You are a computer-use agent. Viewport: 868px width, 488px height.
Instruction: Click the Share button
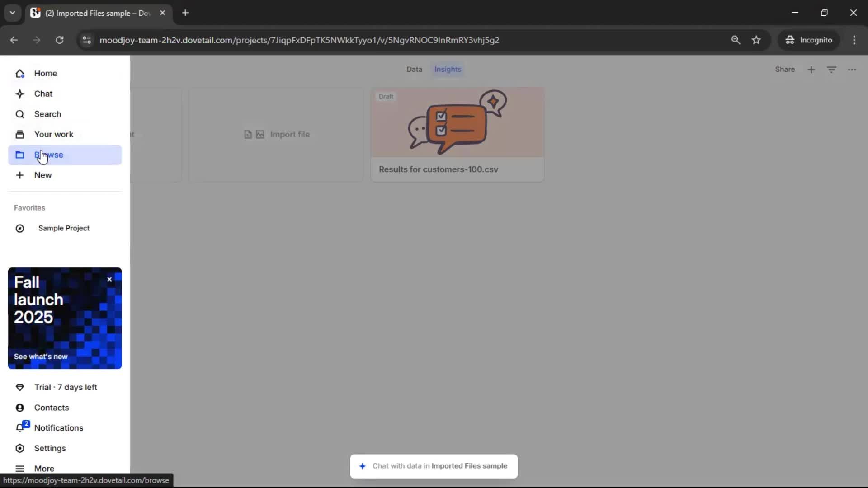tap(784, 70)
